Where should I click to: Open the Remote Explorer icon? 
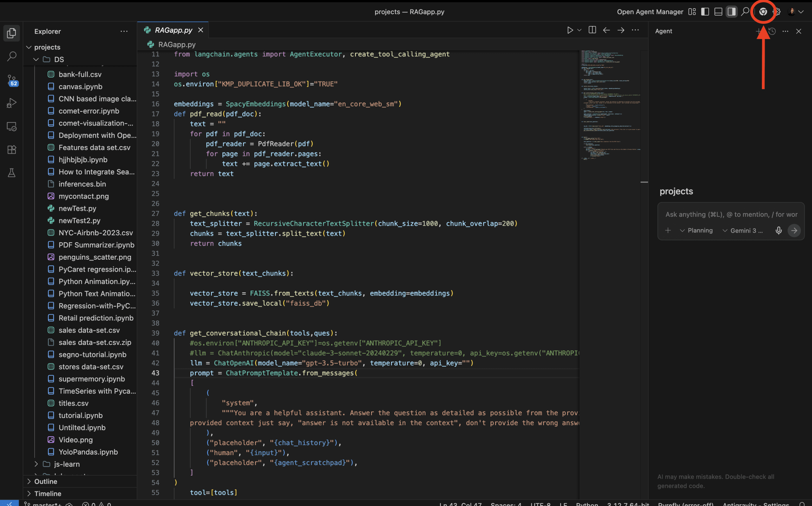[12, 126]
